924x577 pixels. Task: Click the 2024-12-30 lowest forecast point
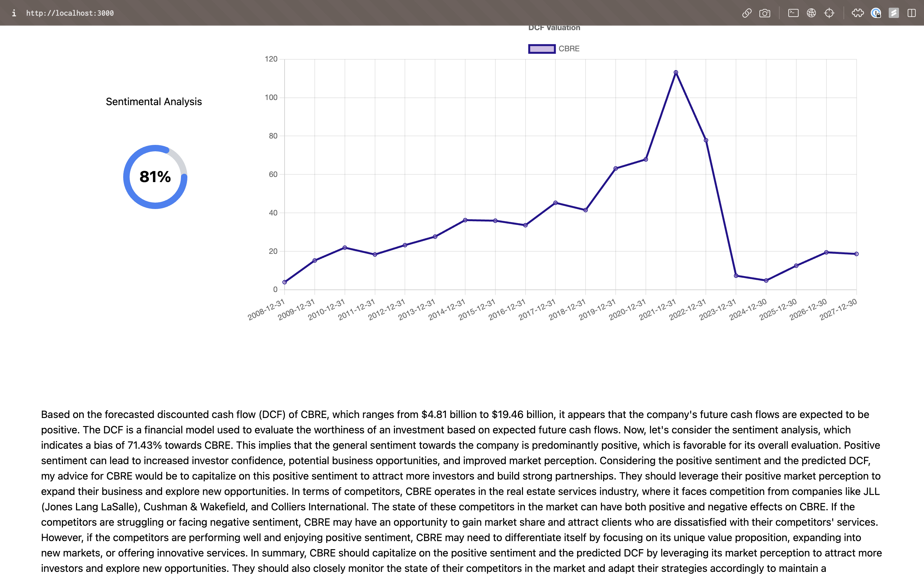point(766,280)
